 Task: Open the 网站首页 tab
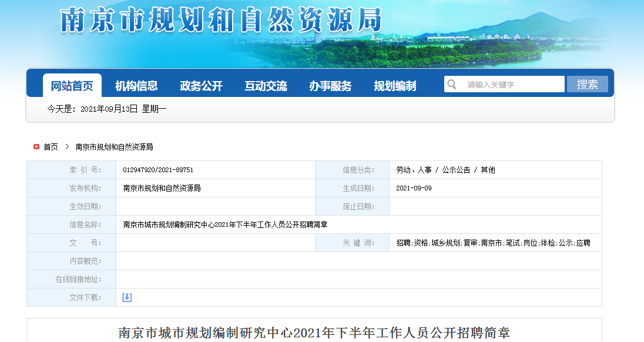click(72, 86)
